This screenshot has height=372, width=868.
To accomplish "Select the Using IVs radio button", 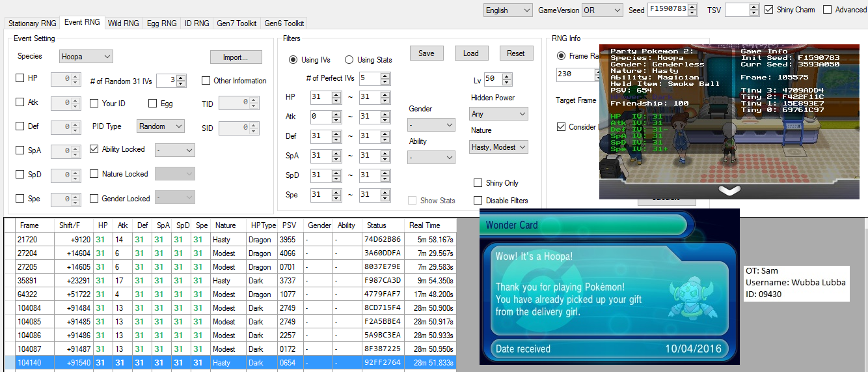I will click(293, 60).
